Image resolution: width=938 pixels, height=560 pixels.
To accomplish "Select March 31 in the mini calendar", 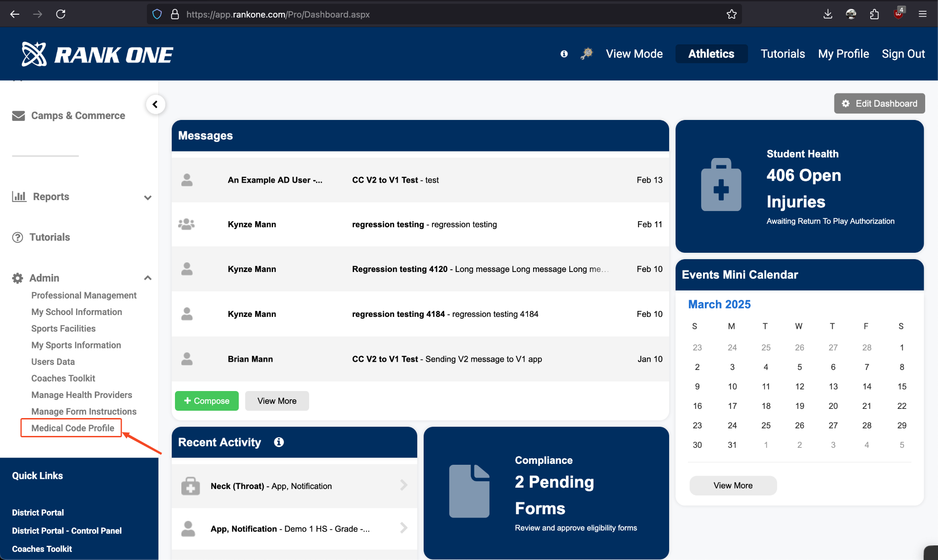I will (x=732, y=445).
